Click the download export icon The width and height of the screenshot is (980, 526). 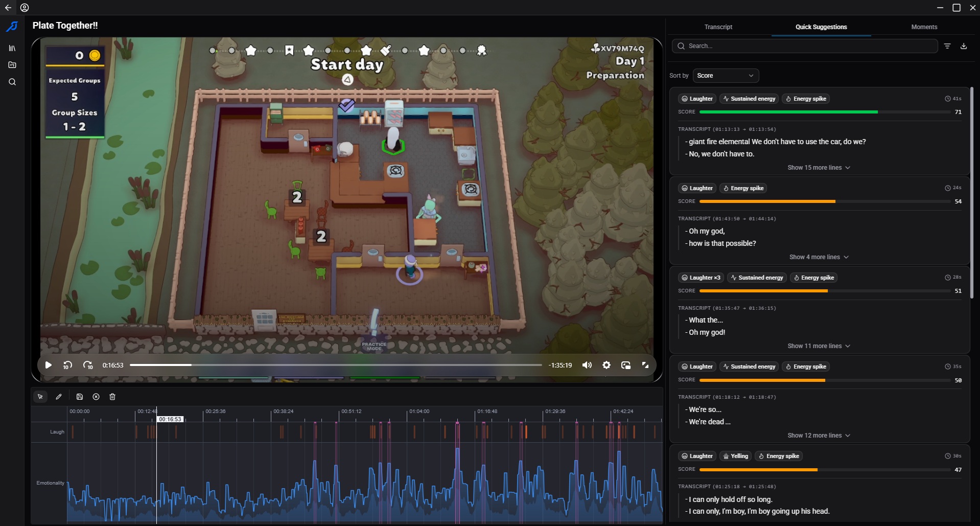pos(964,46)
